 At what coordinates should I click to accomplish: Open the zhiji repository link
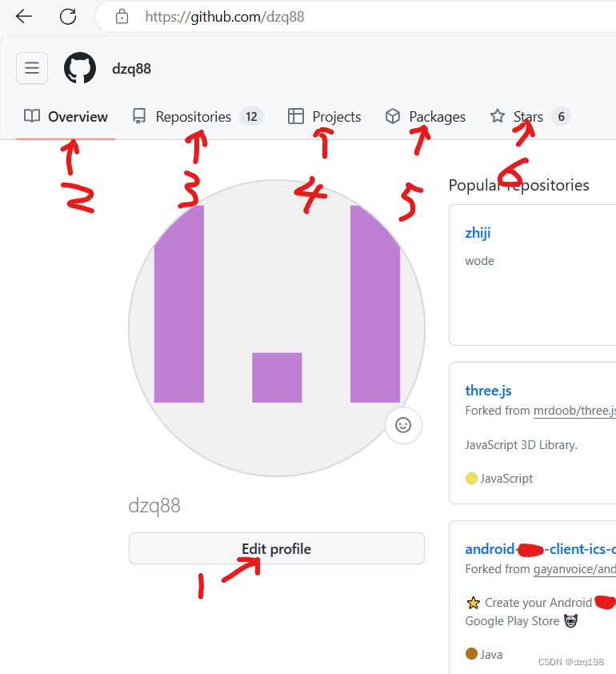478,233
